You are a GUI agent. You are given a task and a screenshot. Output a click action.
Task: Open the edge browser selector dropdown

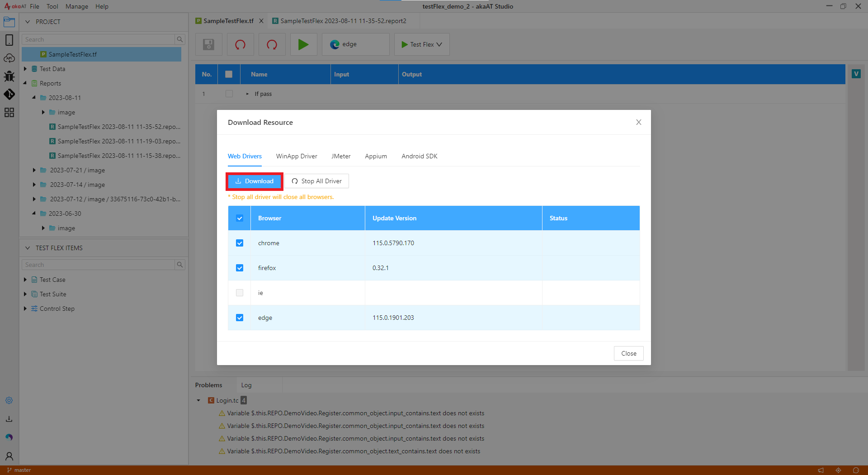click(x=356, y=44)
